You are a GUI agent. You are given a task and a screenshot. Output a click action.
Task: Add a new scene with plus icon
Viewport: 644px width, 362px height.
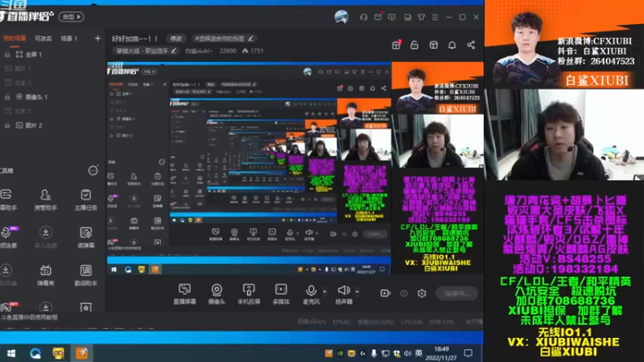point(97,38)
